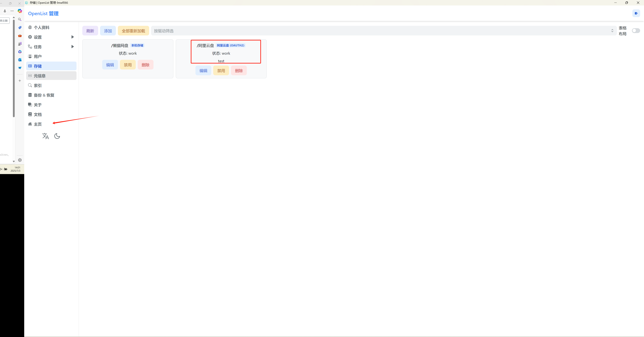The height and width of the screenshot is (337, 644).
Task: Open 备份 & 恢复 backup page
Action: [51, 95]
